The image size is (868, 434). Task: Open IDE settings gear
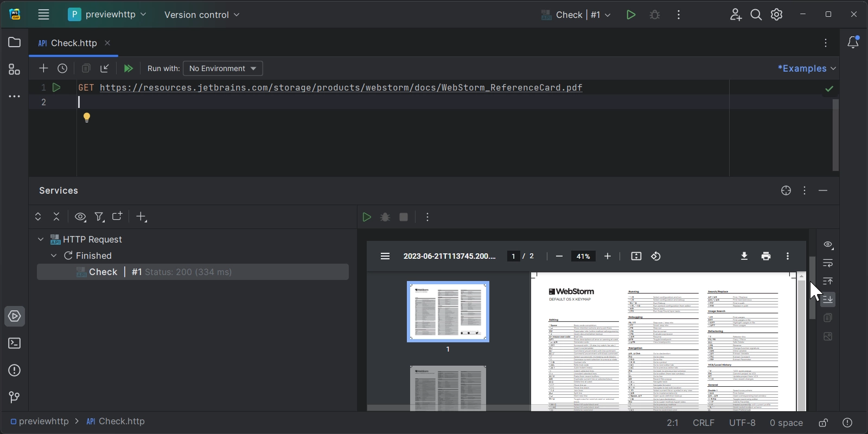[777, 15]
